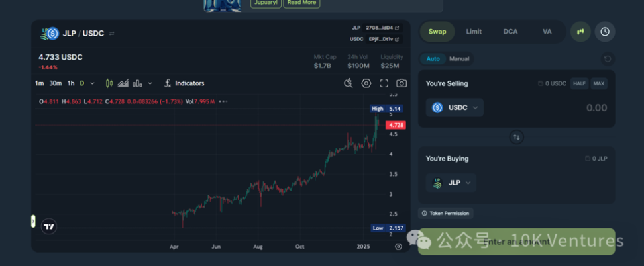Select Manual slippage mode
Screen dimensions: 644x266
tap(459, 59)
